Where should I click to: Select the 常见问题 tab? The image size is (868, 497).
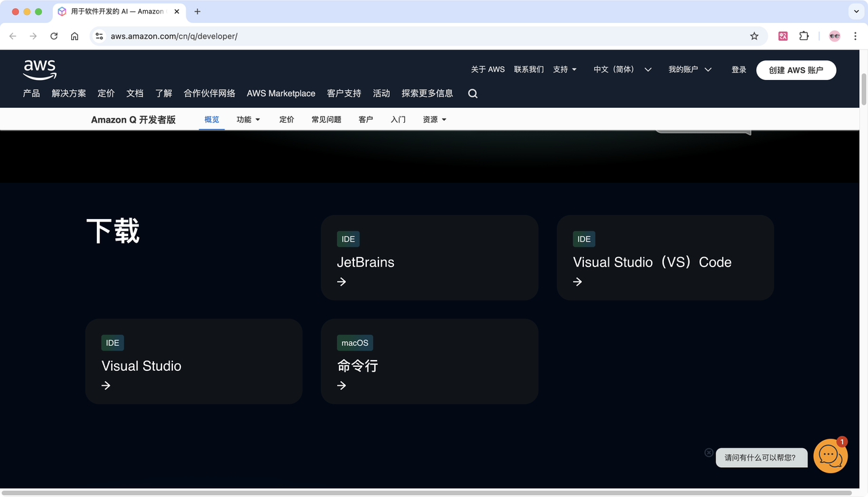(x=326, y=119)
